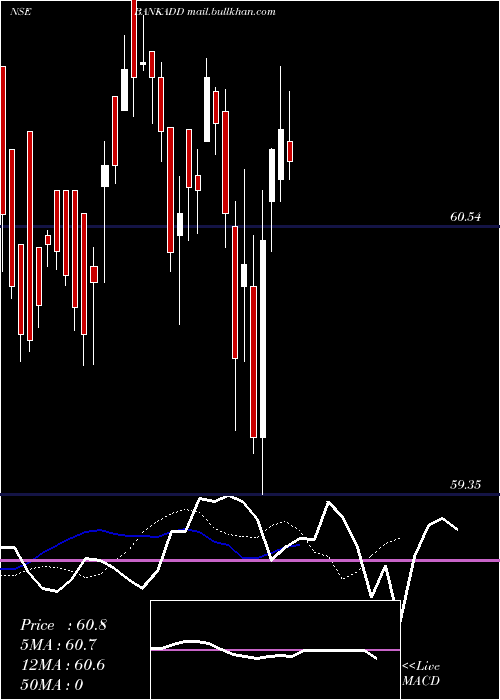This screenshot has height=700, width=500.
Task: Click the <<Live MACD label
Action: click(x=421, y=674)
